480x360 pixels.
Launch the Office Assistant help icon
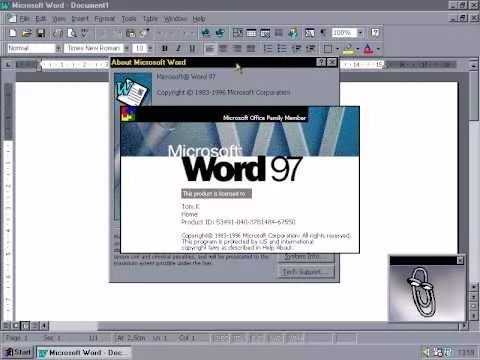click(x=375, y=33)
